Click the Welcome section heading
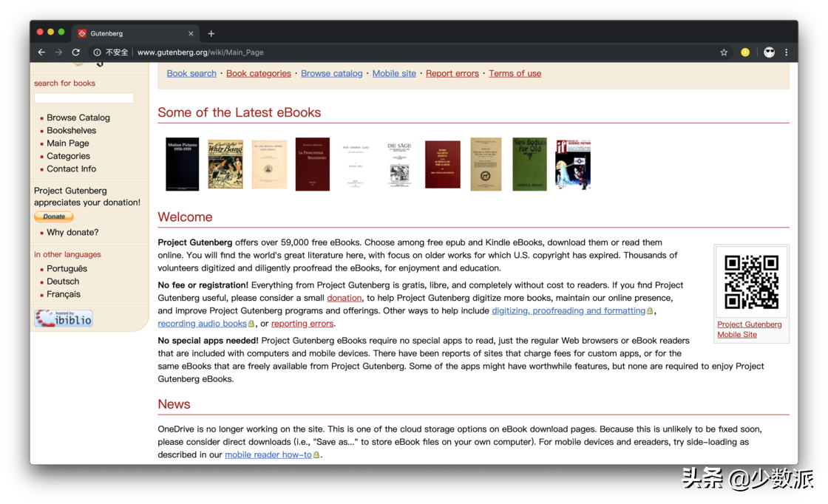This screenshot has height=504, width=828. (185, 217)
